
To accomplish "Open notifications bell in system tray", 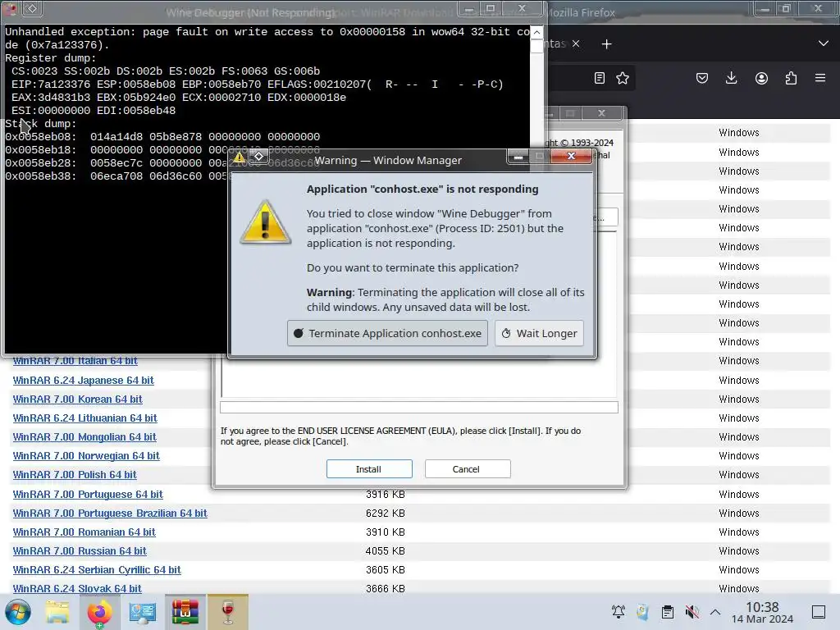I will 619,612.
